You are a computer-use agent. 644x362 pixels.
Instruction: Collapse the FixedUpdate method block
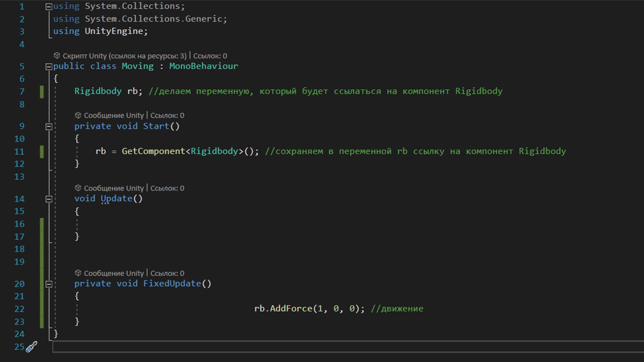[49, 284]
